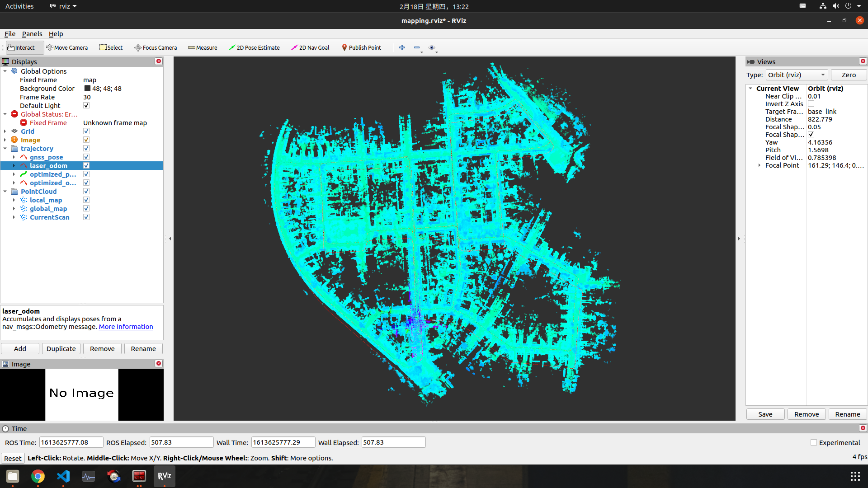Expand the gnss_pose node

14,157
